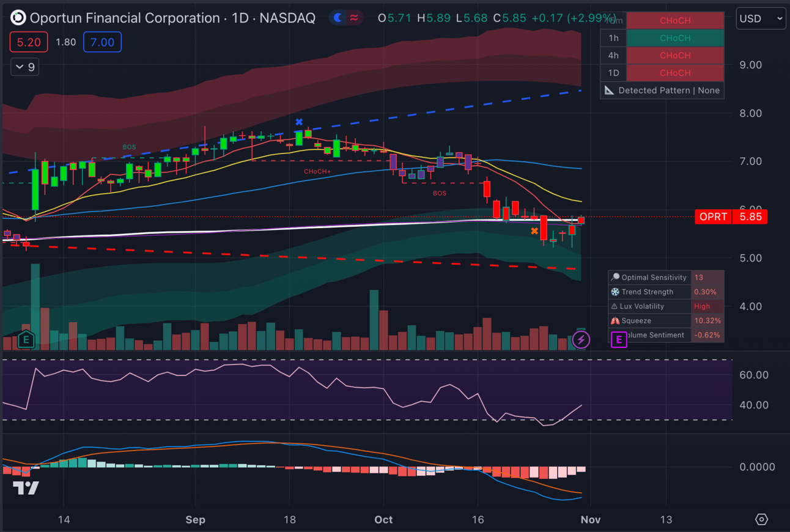
Task: Click the icon beside the Squeeze label
Action: click(615, 320)
